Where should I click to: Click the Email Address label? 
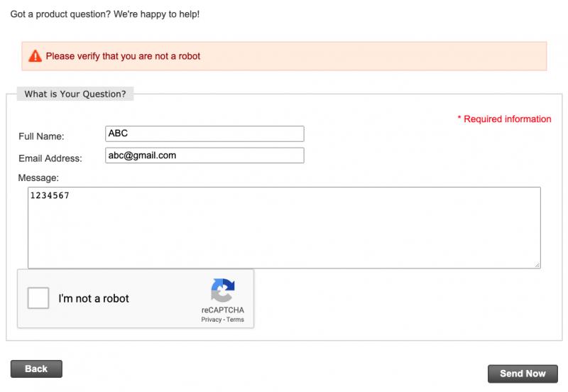tap(50, 158)
